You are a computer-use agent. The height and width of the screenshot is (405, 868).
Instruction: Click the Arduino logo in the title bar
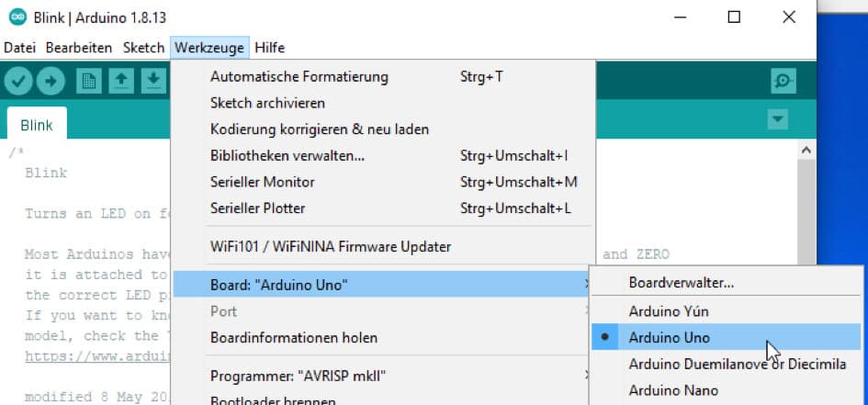coord(17,17)
